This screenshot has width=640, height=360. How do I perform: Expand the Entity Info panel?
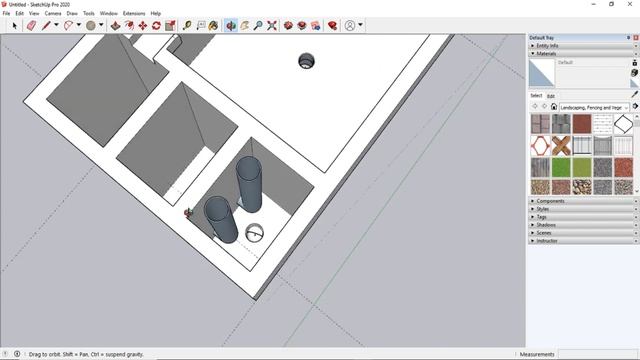[x=583, y=46]
